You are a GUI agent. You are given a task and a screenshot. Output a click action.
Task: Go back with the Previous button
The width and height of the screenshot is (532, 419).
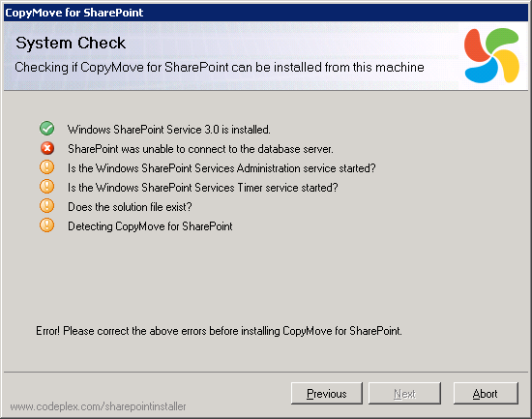click(x=327, y=393)
